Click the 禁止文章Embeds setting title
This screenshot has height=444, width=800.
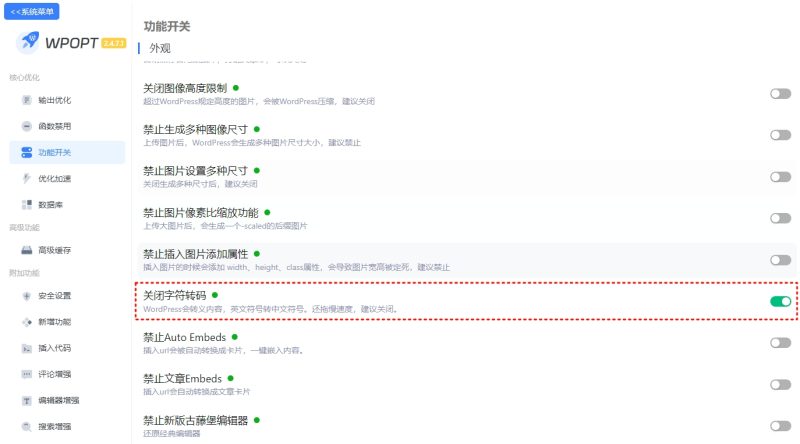pyautogui.click(x=182, y=379)
